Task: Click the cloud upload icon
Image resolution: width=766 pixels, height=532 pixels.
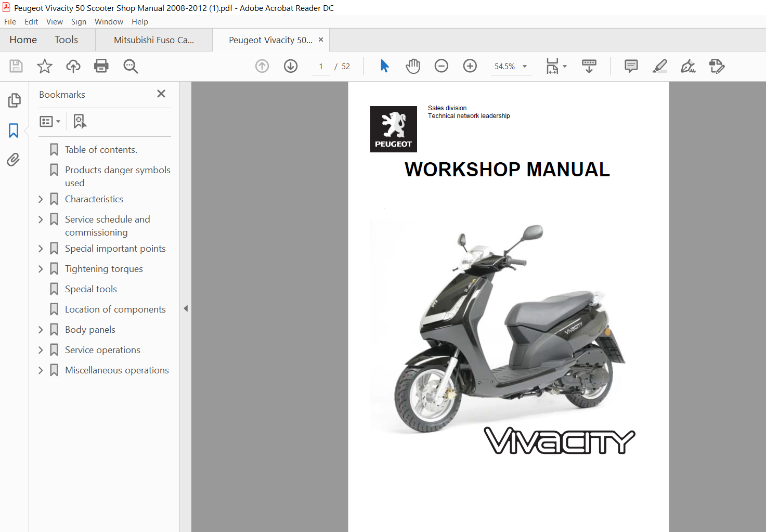Action: tap(73, 66)
